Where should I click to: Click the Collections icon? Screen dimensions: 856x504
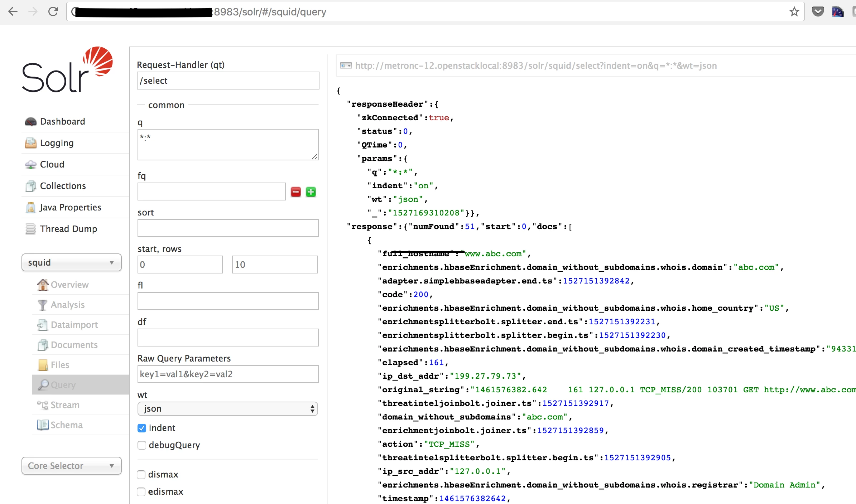point(30,186)
